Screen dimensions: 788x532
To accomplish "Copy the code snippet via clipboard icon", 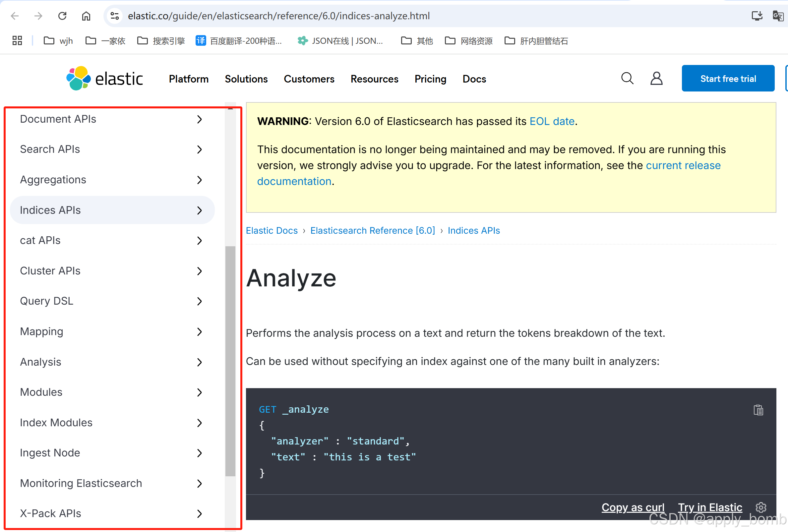I will pyautogui.click(x=758, y=410).
